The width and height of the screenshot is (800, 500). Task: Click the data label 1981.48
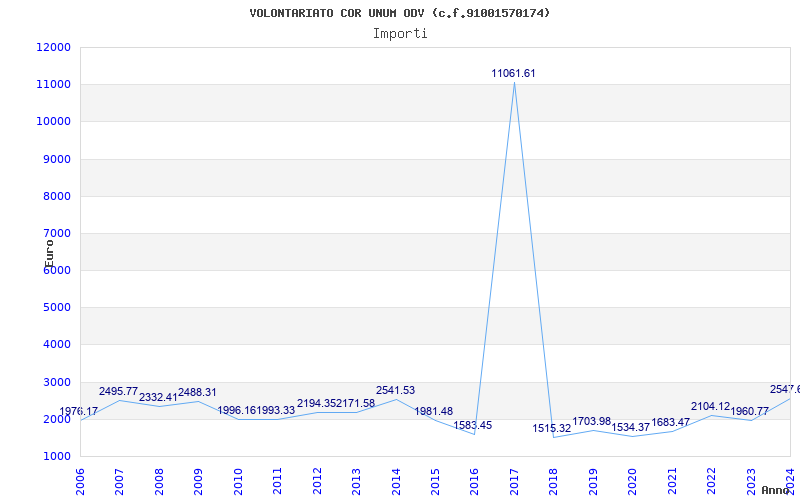pyautogui.click(x=434, y=411)
